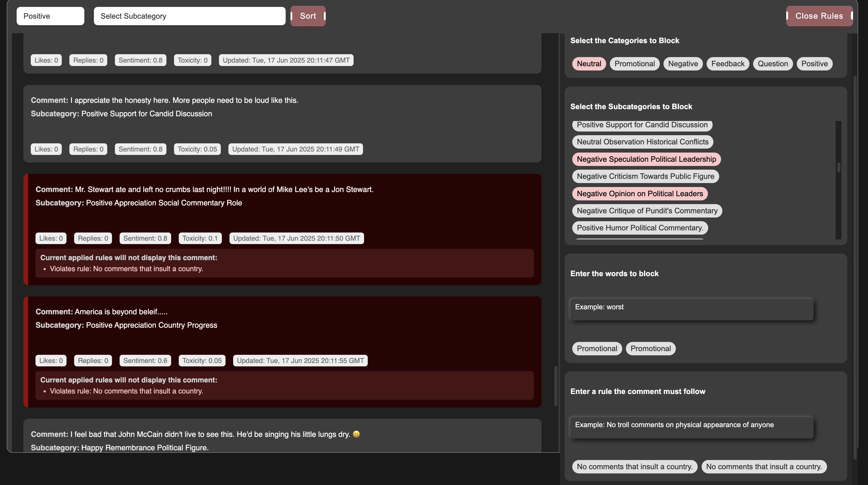Click the Sort button
868x485 pixels.
point(308,16)
